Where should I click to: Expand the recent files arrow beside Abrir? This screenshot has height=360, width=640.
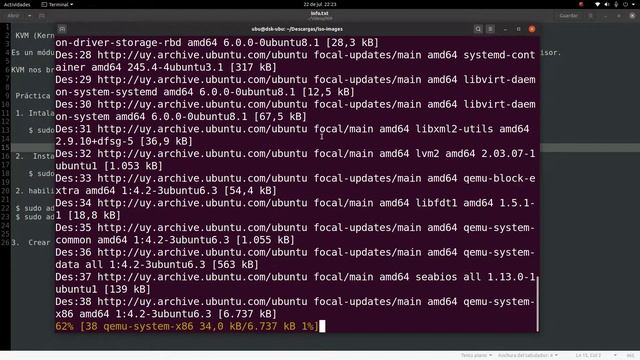[29, 16]
